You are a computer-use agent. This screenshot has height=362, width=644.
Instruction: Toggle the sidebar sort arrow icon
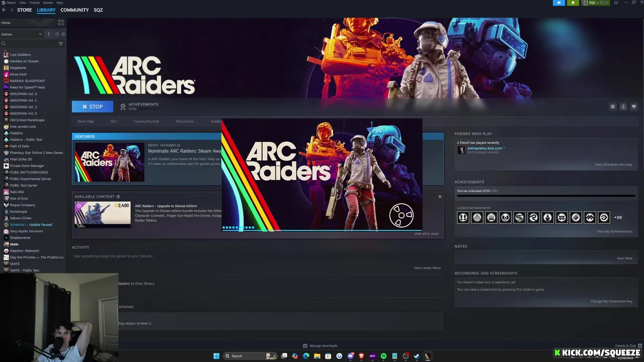tap(49, 34)
